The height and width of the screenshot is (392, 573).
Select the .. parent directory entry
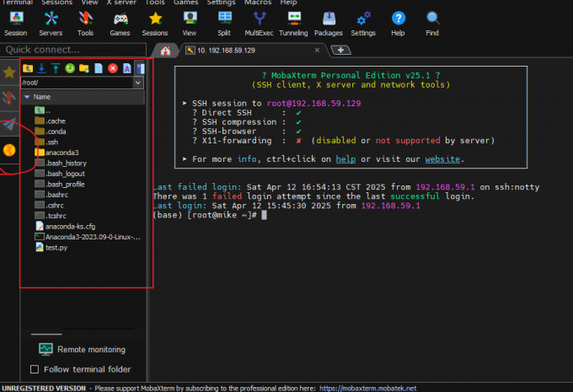43,110
